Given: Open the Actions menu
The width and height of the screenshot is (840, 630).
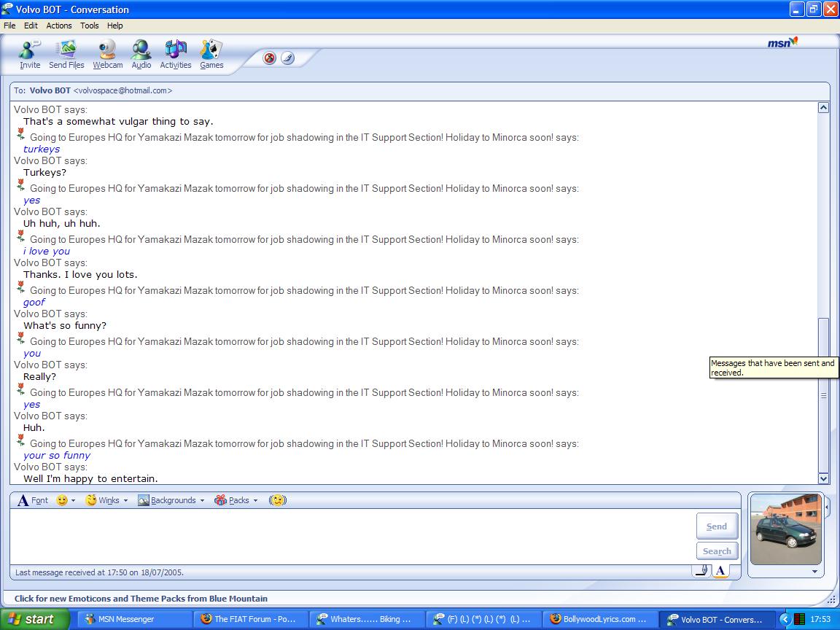Looking at the screenshot, I should tap(59, 26).
